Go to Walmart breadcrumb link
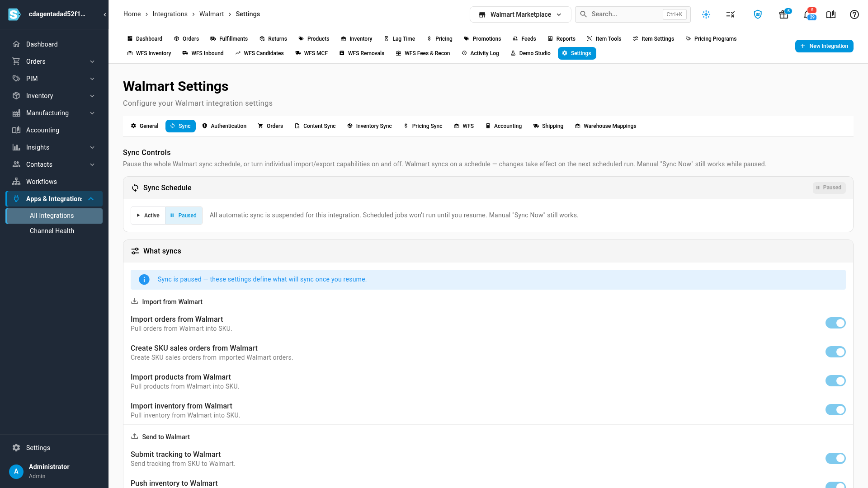868x488 pixels. click(212, 14)
